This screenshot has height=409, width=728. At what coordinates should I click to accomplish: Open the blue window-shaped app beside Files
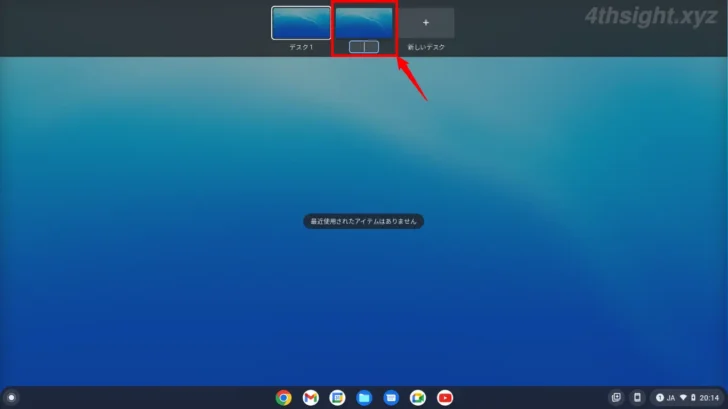point(391,398)
